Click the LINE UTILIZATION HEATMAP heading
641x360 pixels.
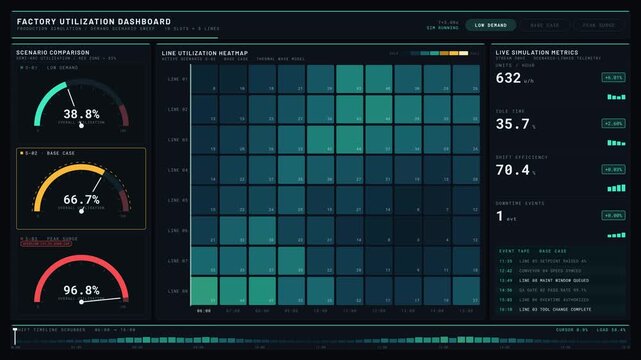tap(204, 53)
